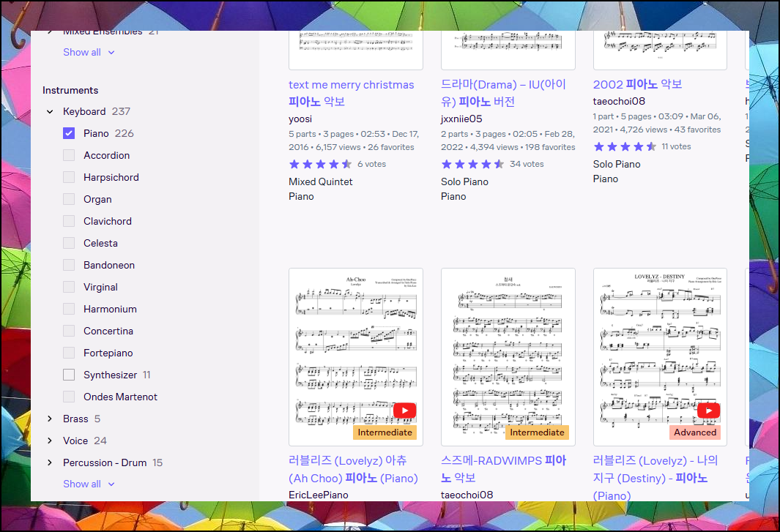
Task: Check the Fortepiano checkbox
Action: pyautogui.click(x=69, y=353)
